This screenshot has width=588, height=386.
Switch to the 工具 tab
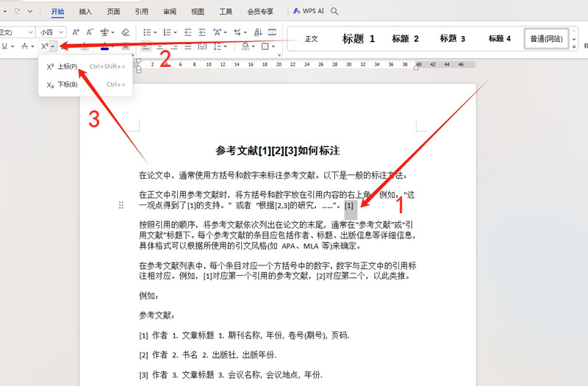coord(226,12)
